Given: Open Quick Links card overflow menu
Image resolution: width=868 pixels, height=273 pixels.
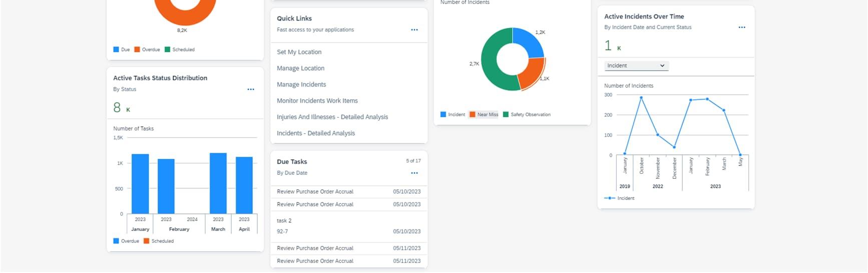Looking at the screenshot, I should (414, 30).
